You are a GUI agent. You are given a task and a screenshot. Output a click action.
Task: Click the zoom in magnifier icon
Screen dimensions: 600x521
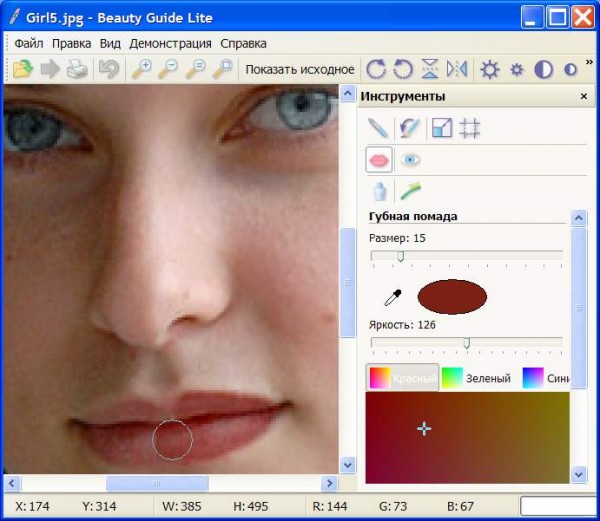(x=142, y=69)
